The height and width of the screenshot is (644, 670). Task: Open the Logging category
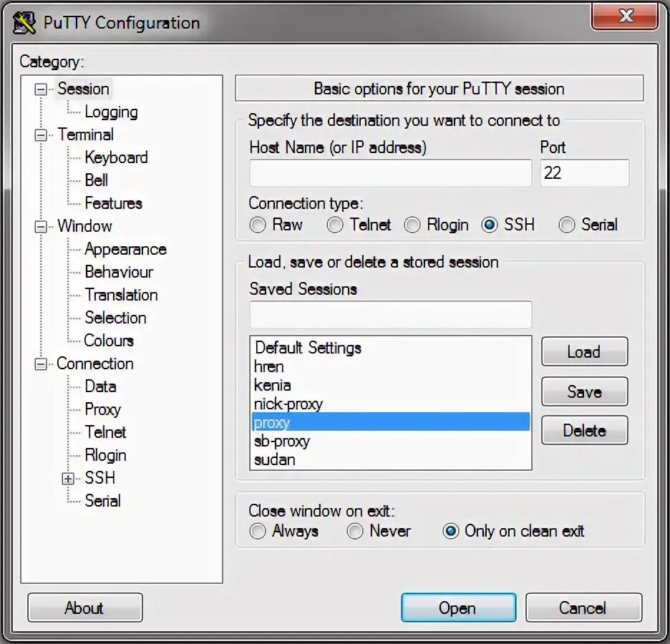point(111,112)
